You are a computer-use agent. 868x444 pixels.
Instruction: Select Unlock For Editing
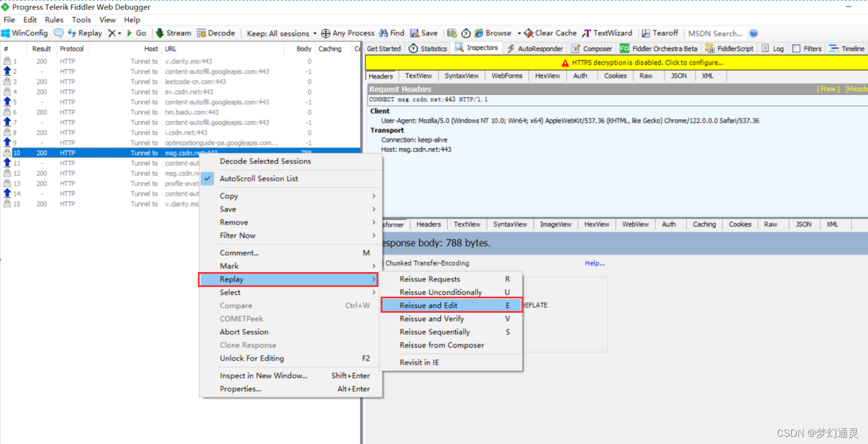pos(291,358)
